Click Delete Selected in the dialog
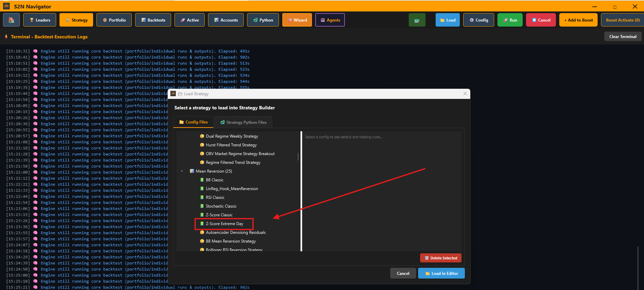Viewport: 644px width, 290px height. 441,258
